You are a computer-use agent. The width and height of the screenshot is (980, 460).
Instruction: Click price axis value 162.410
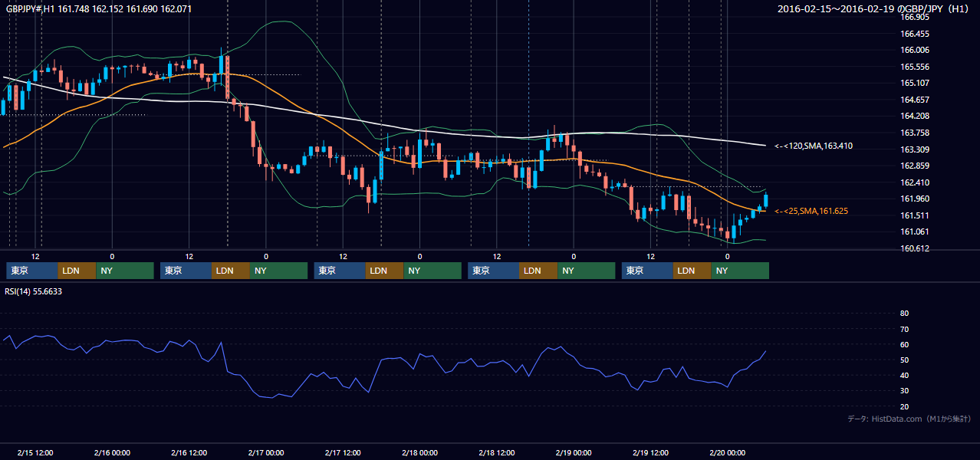click(x=915, y=182)
